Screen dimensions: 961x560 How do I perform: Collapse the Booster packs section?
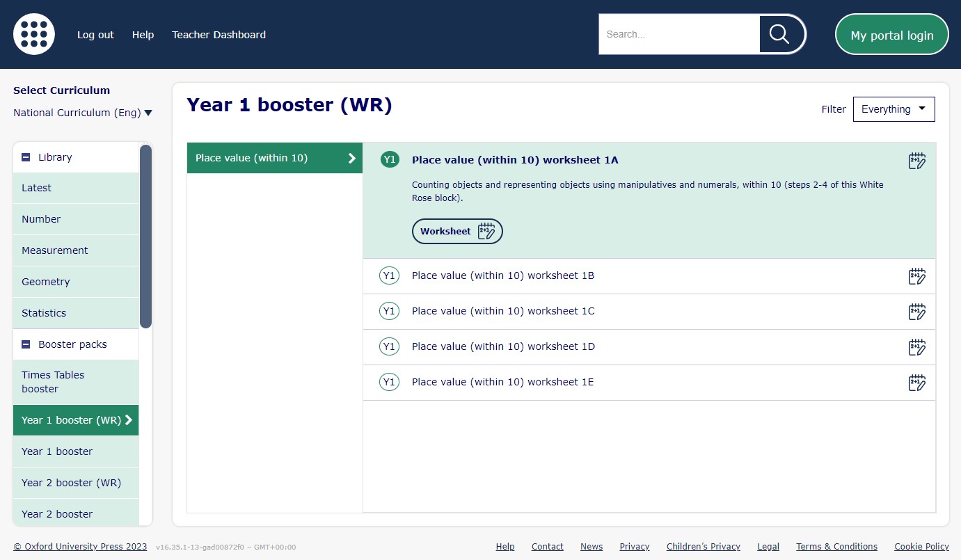(26, 344)
